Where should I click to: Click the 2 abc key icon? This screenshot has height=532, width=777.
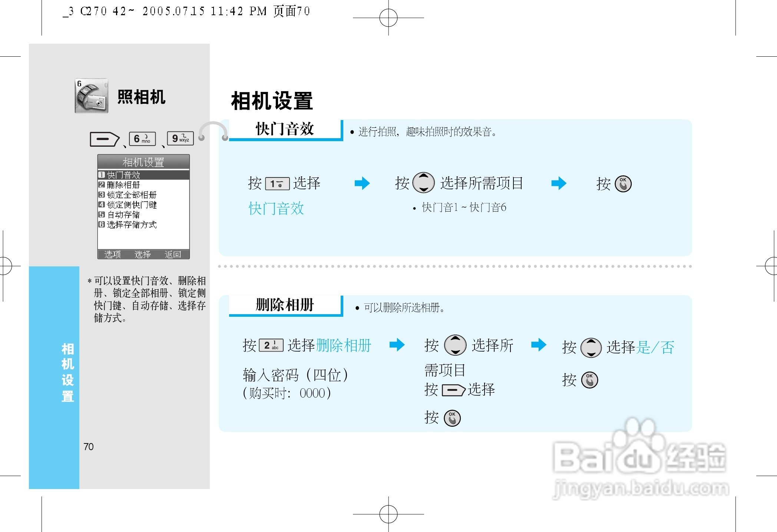point(271,345)
